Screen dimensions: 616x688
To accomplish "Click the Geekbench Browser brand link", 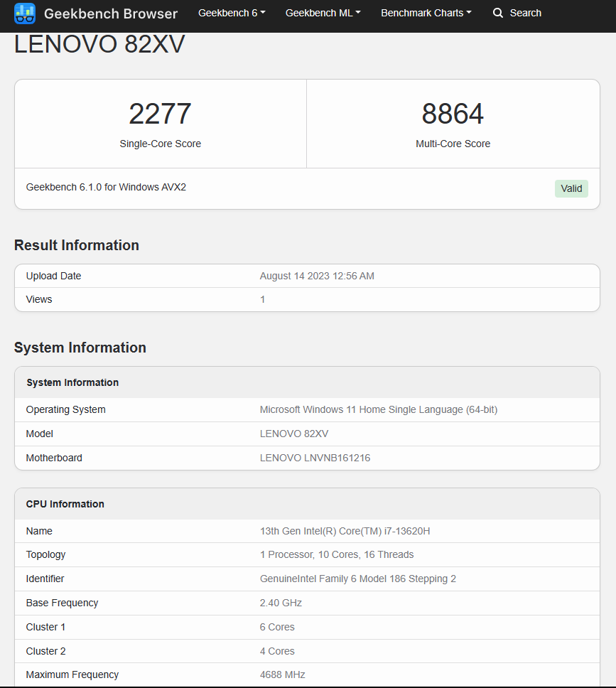I will [x=110, y=14].
